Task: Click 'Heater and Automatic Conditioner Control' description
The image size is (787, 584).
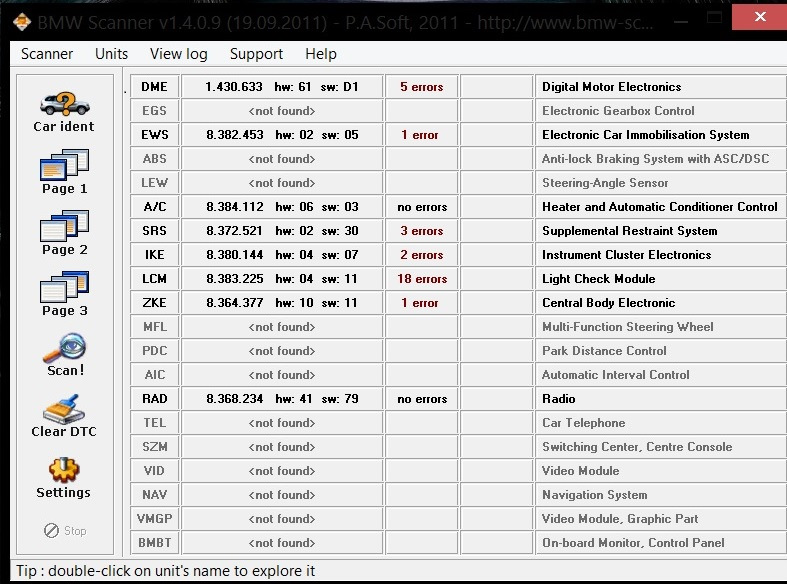Action: (661, 207)
